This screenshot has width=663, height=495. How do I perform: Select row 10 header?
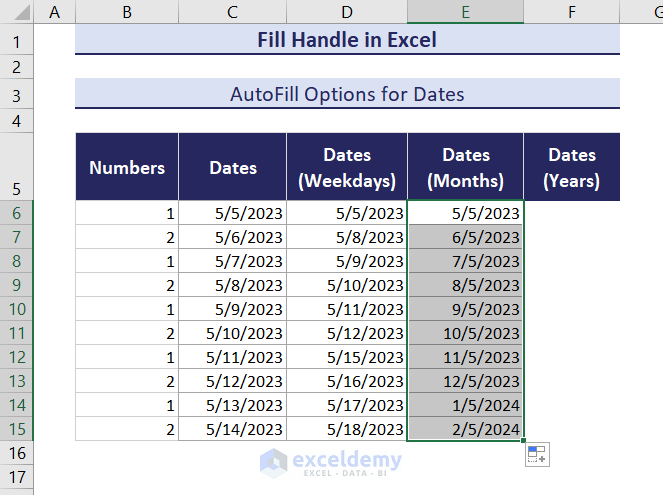(x=17, y=309)
